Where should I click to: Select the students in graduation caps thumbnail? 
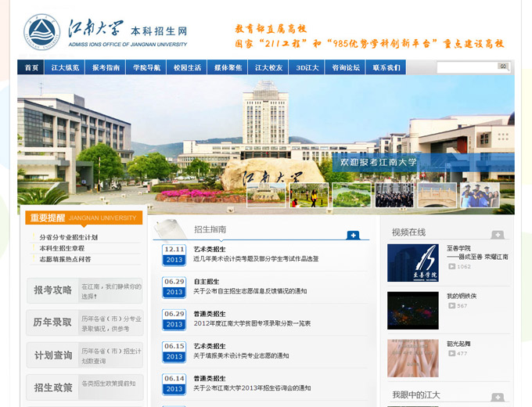pyautogui.click(x=480, y=195)
